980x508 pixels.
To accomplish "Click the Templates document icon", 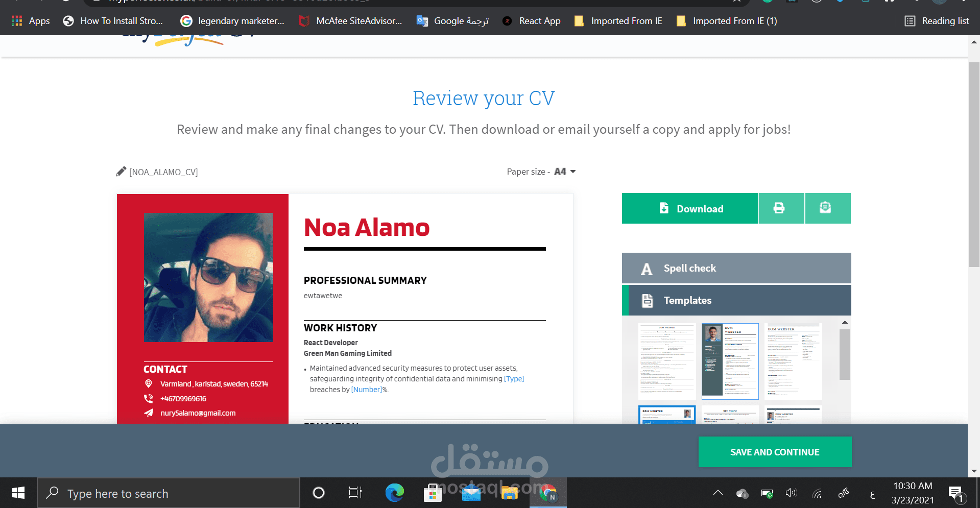I will [647, 301].
